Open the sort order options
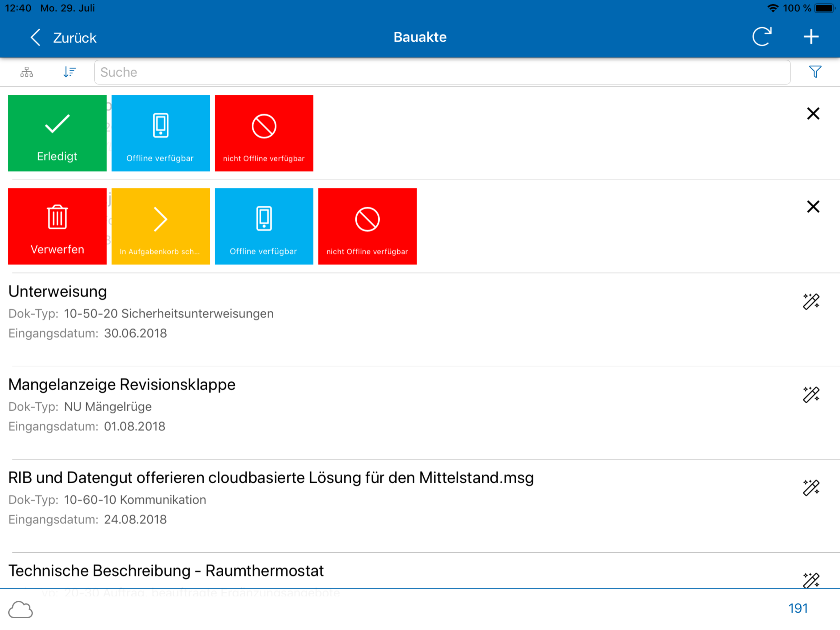This screenshot has height=630, width=840. coord(69,72)
